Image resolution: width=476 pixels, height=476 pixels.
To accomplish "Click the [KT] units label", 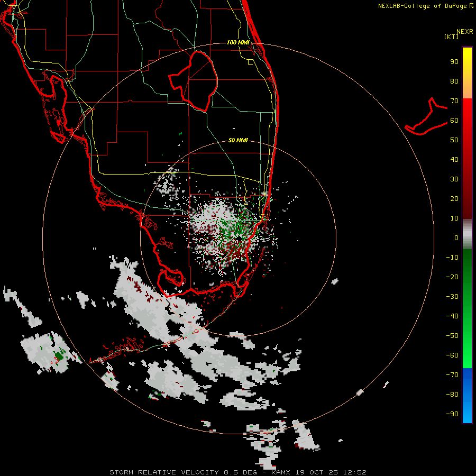I will pyautogui.click(x=452, y=36).
